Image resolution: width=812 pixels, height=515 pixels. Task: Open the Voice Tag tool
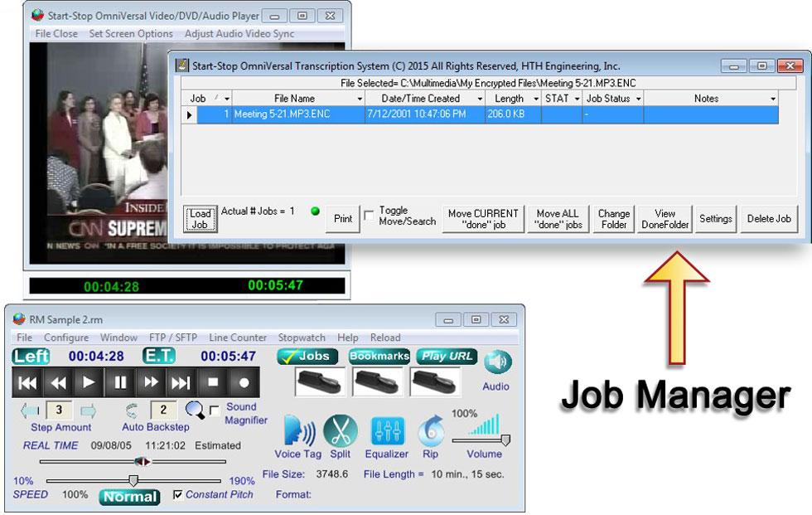click(x=299, y=430)
